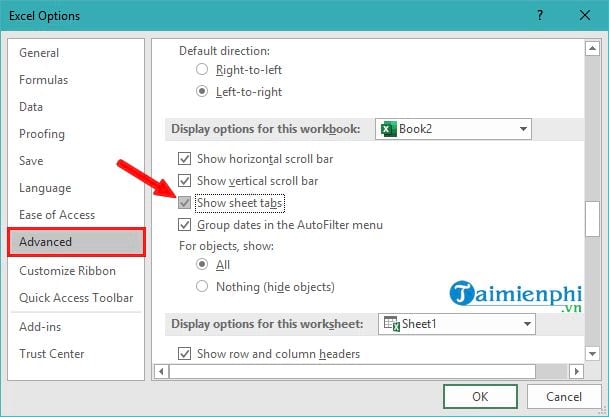Select Left-to-right default direction
Viewport: 609px width, 417px height.
coord(202,92)
